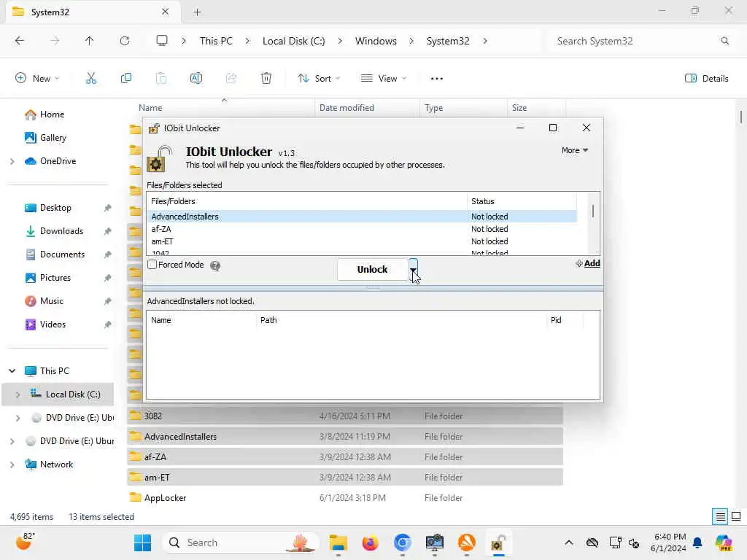Open Videos in quick access

pyautogui.click(x=53, y=324)
